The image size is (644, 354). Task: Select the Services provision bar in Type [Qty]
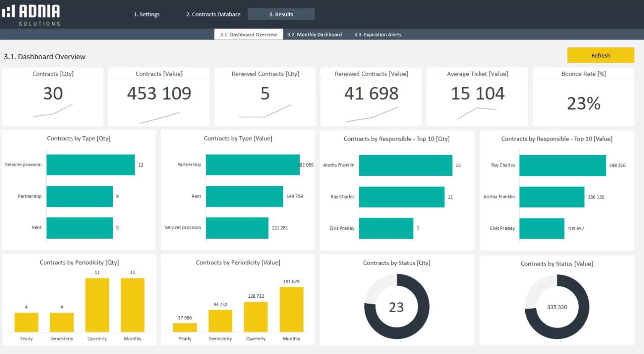coord(91,165)
